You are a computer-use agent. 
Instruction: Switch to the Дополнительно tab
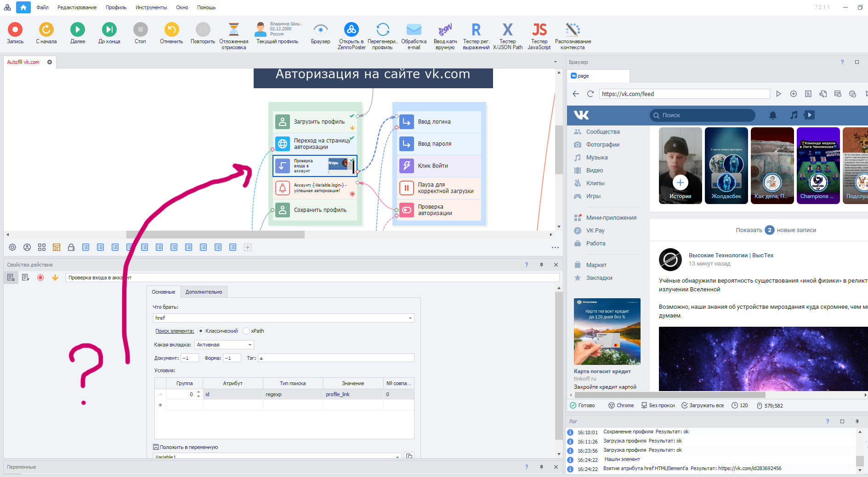[x=204, y=292]
